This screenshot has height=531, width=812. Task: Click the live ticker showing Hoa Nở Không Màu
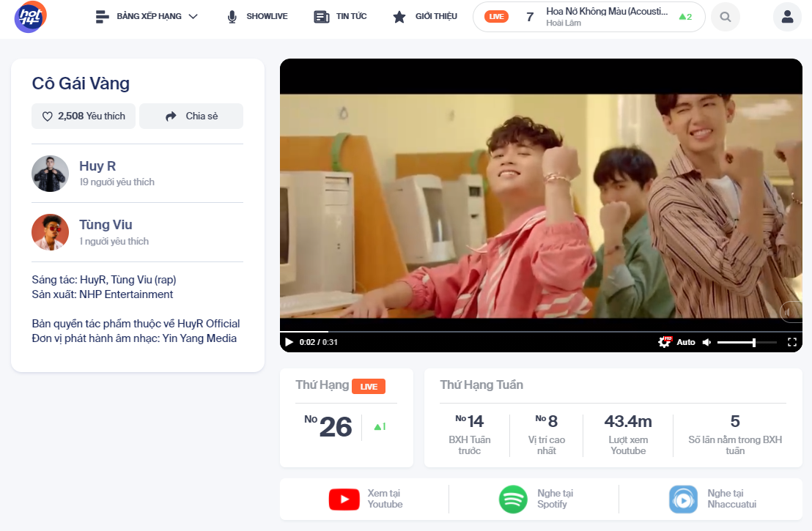pos(588,16)
